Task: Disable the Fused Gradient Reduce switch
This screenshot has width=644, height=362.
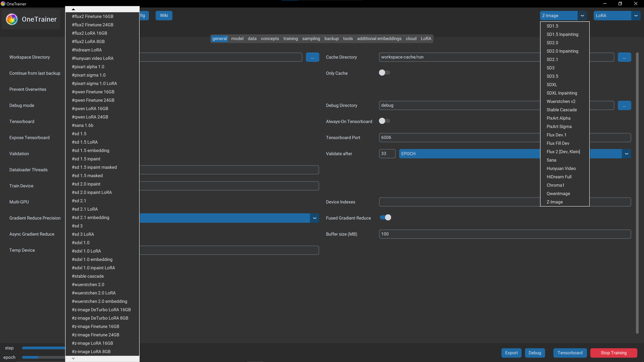Action: click(385, 218)
